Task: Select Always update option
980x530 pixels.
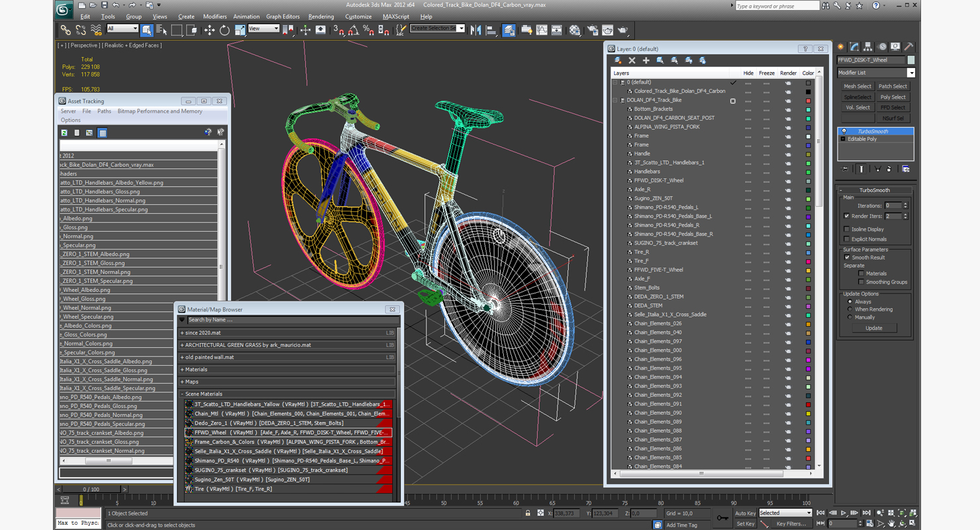Action: coord(850,301)
